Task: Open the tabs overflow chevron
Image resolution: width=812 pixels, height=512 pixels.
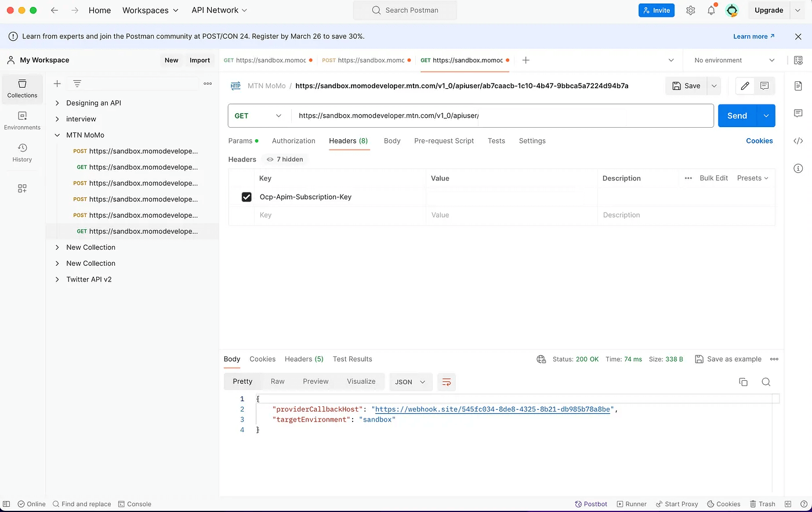Action: point(671,60)
